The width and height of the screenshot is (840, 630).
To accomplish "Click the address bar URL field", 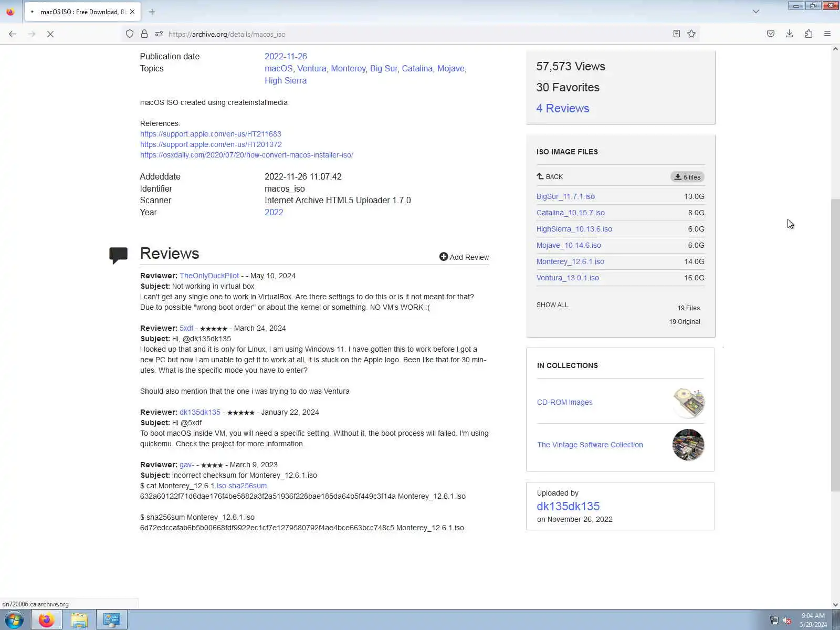I will coord(409,34).
